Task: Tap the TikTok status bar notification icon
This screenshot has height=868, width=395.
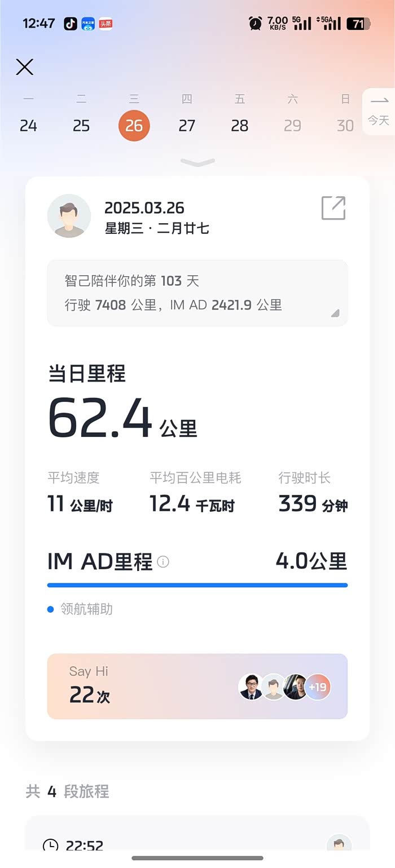Action: (71, 24)
